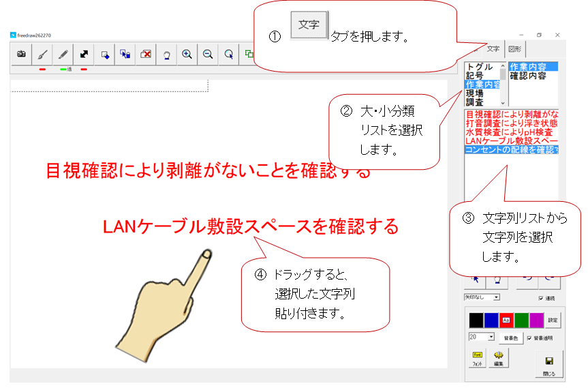Click the yellow Font フォント button
This screenshot has height=388, width=588.
477,359
